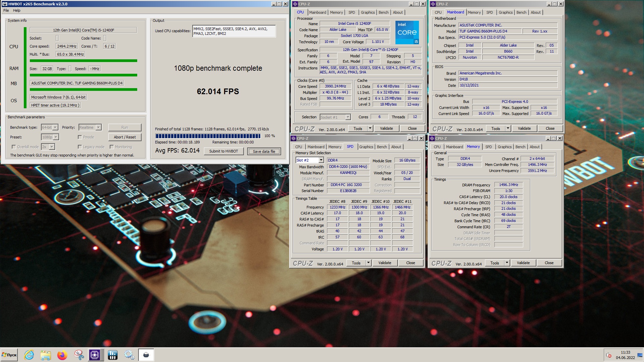The width and height of the screenshot is (644, 362).
Task: Click title bar icon of CPU-Z Processor window
Action: (295, 4)
